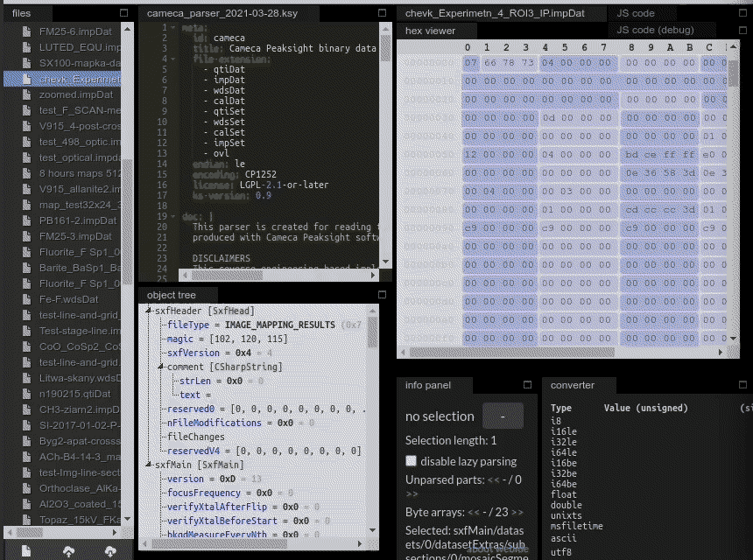
Task: Fold the meta section at line 1
Action: (174, 28)
